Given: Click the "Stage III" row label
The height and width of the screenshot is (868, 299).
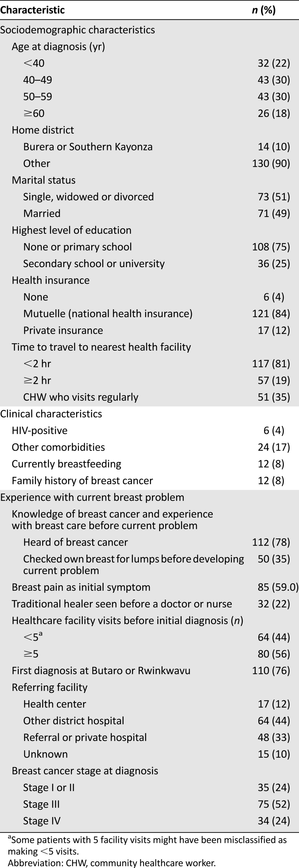Looking at the screenshot, I should tap(41, 804).
